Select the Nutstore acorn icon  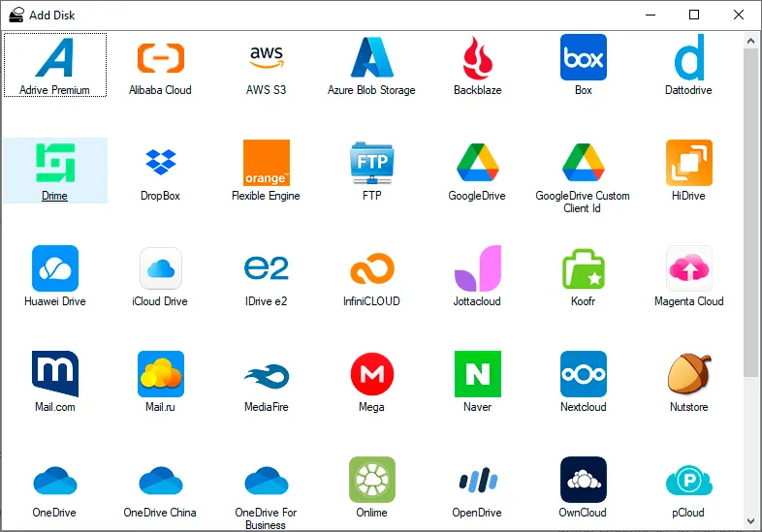(689, 373)
